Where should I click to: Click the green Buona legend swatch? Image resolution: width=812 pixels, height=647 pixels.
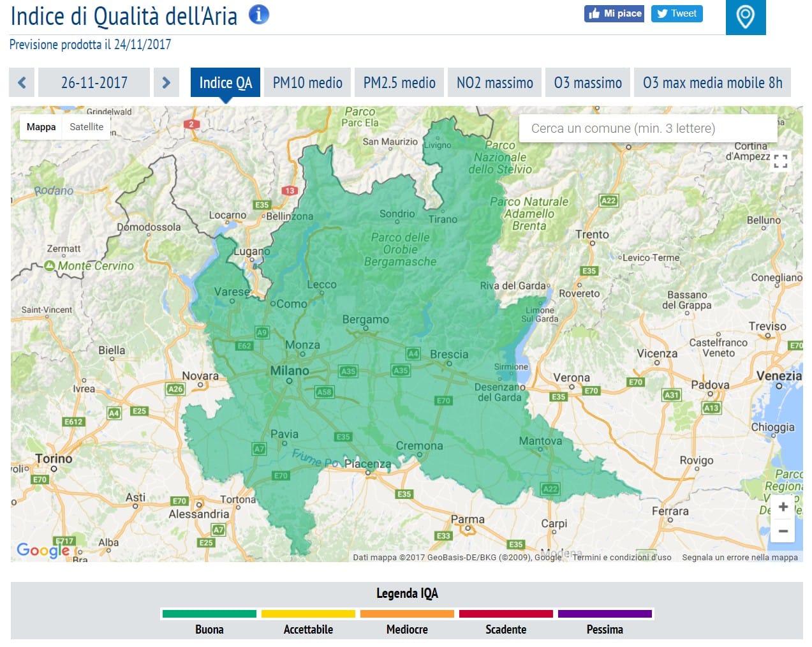209,614
